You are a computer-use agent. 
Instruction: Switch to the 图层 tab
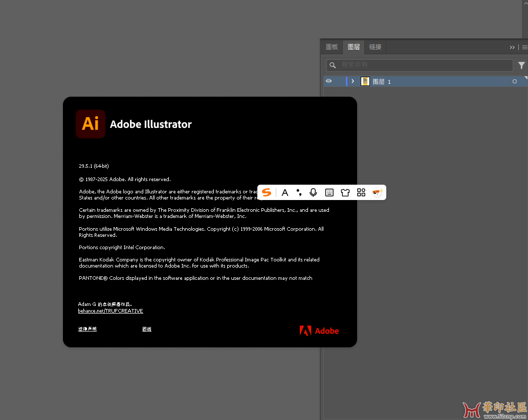point(354,47)
